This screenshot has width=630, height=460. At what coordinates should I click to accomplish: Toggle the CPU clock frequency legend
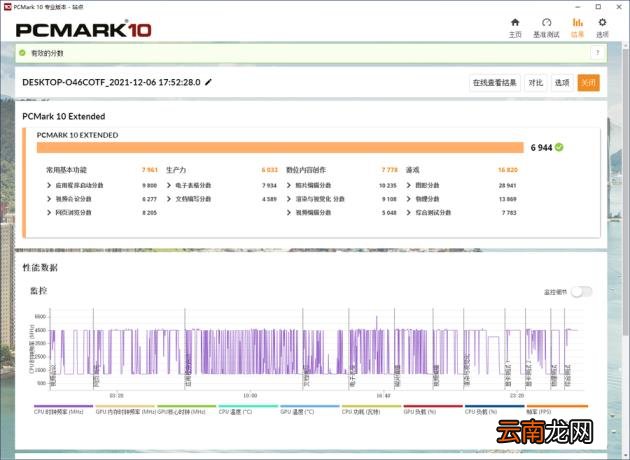[63, 409]
